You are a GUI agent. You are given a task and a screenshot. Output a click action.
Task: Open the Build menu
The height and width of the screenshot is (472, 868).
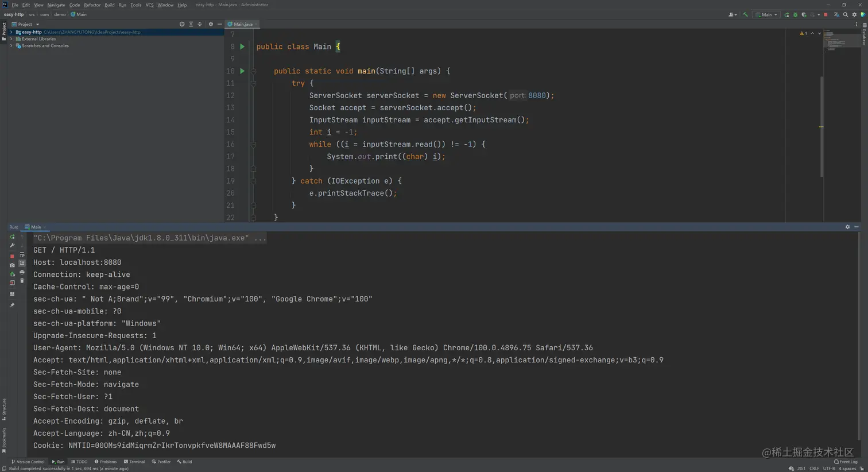(109, 5)
